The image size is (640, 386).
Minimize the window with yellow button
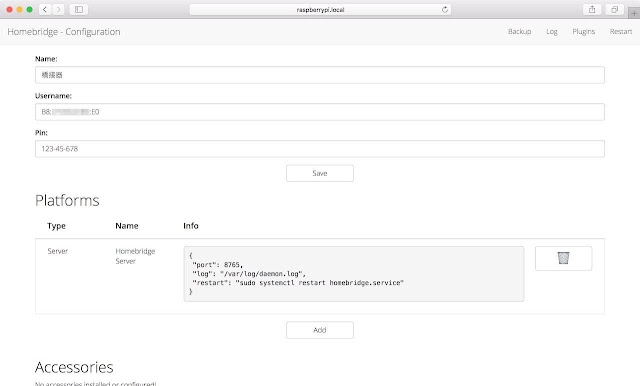point(19,9)
